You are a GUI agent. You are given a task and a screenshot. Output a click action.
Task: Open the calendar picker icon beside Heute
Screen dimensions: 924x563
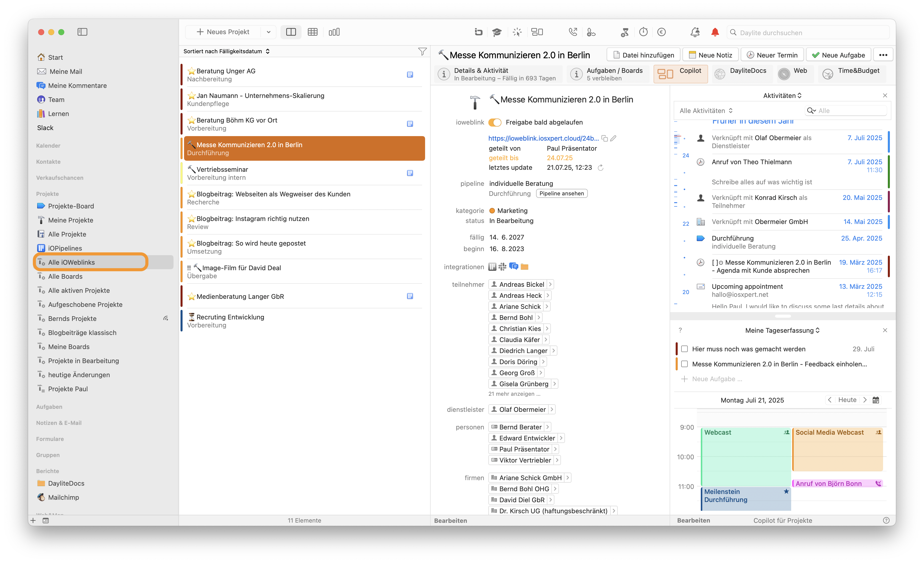[x=876, y=400]
